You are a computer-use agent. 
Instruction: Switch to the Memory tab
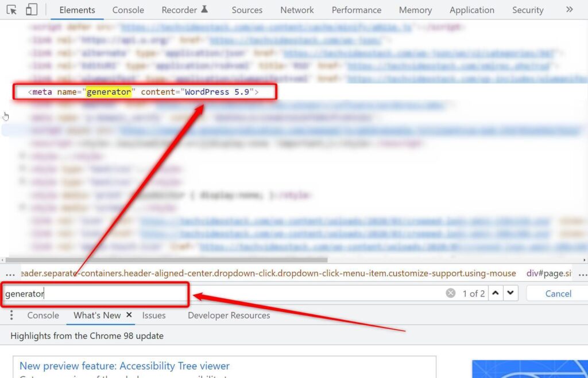point(415,10)
